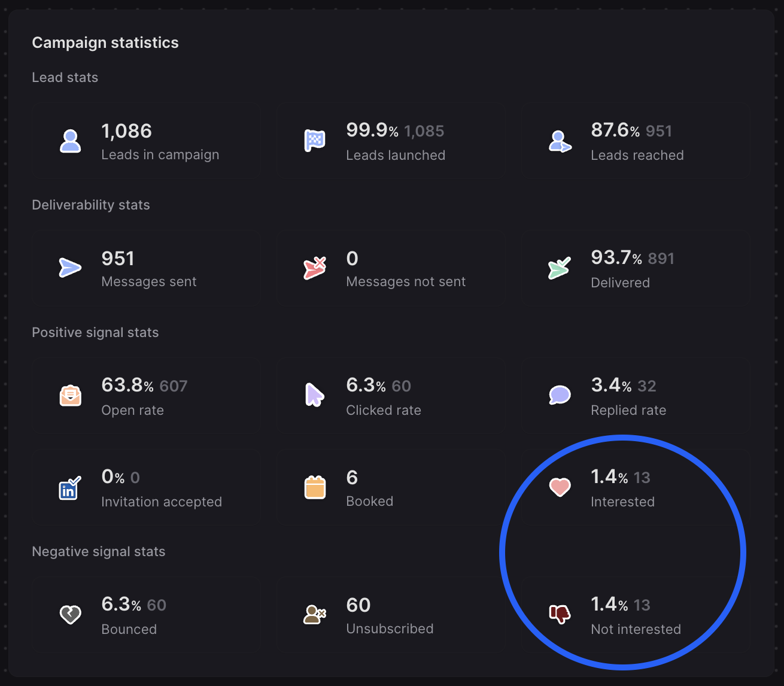Click the blue paper plane Messages sent icon
Viewport: 784px width, 686px height.
(x=71, y=268)
